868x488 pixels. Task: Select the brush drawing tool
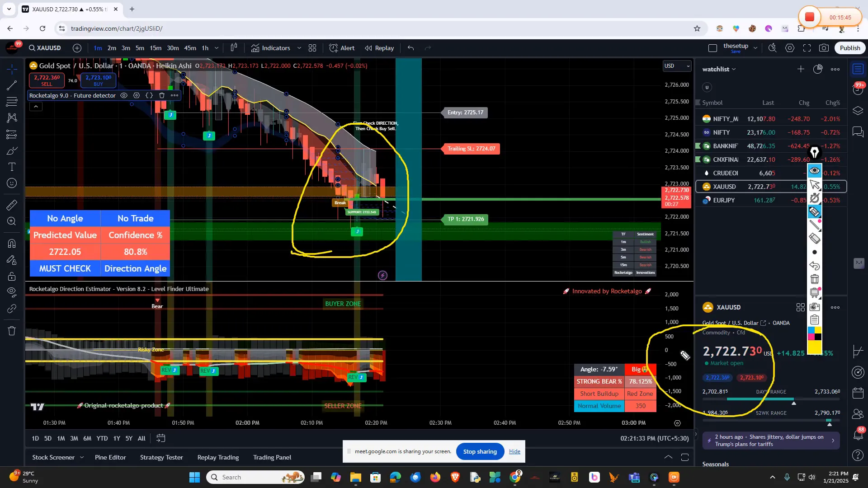(x=12, y=151)
